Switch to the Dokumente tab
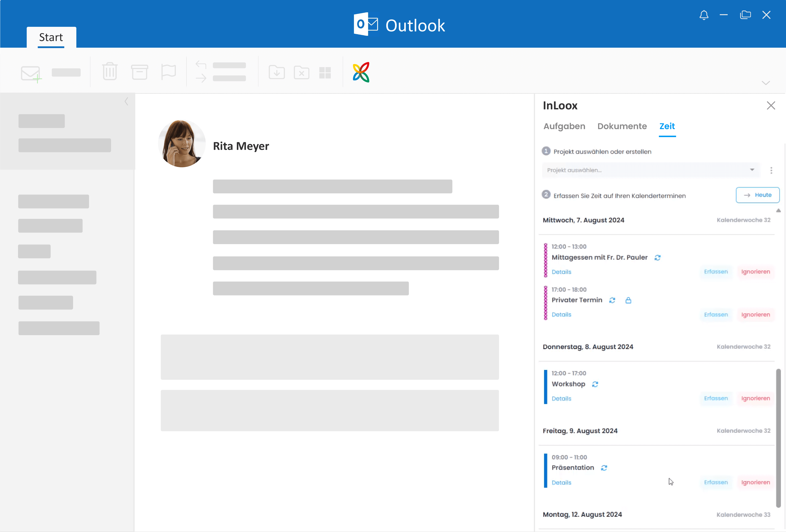 tap(622, 126)
